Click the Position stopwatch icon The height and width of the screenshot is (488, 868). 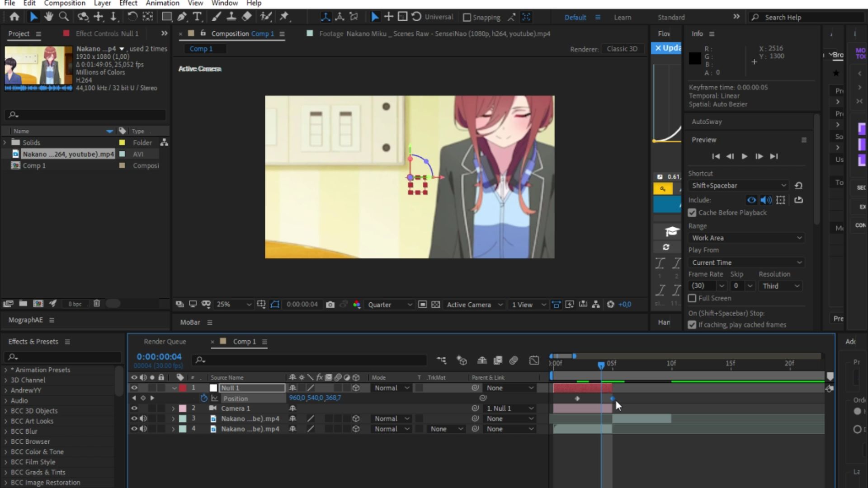[204, 398]
